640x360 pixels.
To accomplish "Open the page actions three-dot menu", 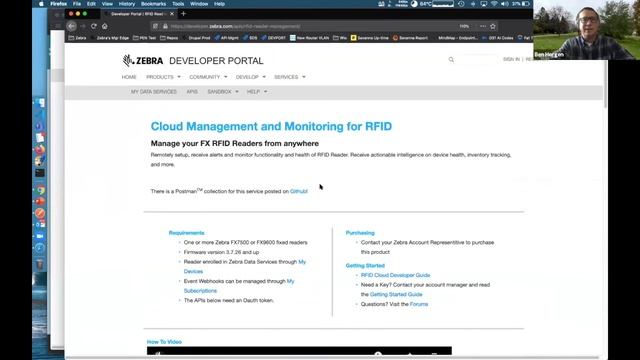I will pos(483,26).
